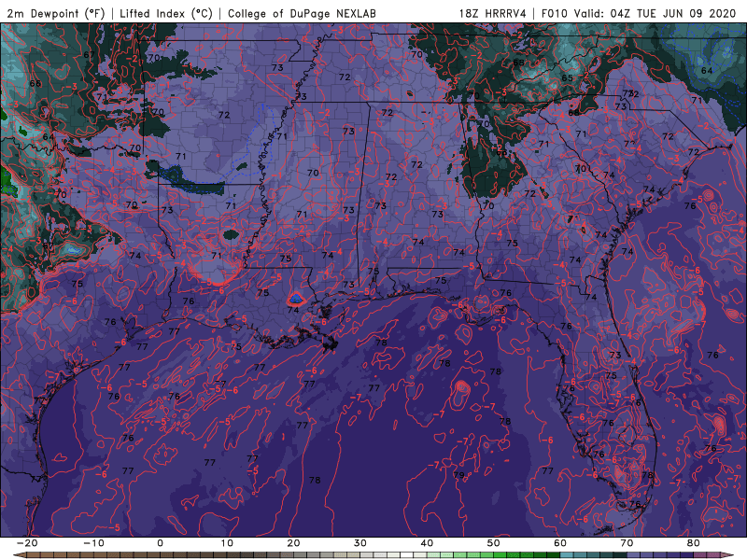Image resolution: width=747 pixels, height=560 pixels.
Task: Click the 65 dewpoint value over the Appalachians
Action: (567, 77)
